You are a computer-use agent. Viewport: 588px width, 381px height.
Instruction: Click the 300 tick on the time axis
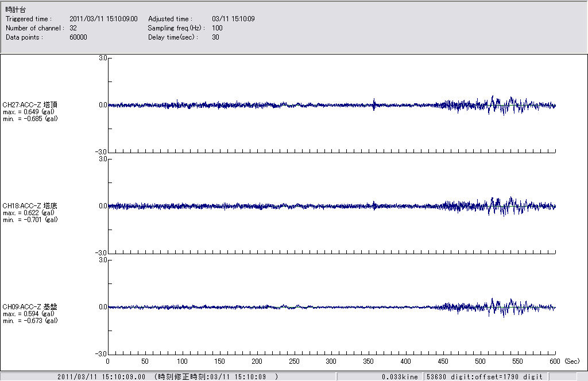tap(331, 361)
